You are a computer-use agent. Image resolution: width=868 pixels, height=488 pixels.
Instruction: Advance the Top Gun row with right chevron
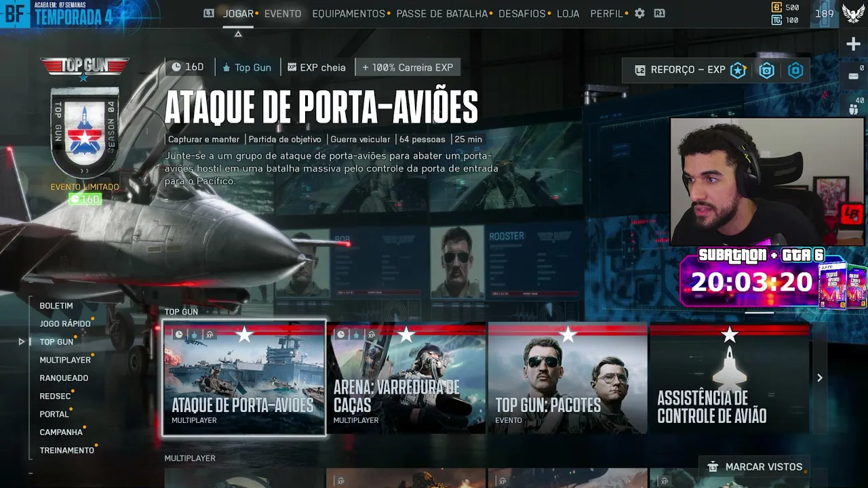819,378
